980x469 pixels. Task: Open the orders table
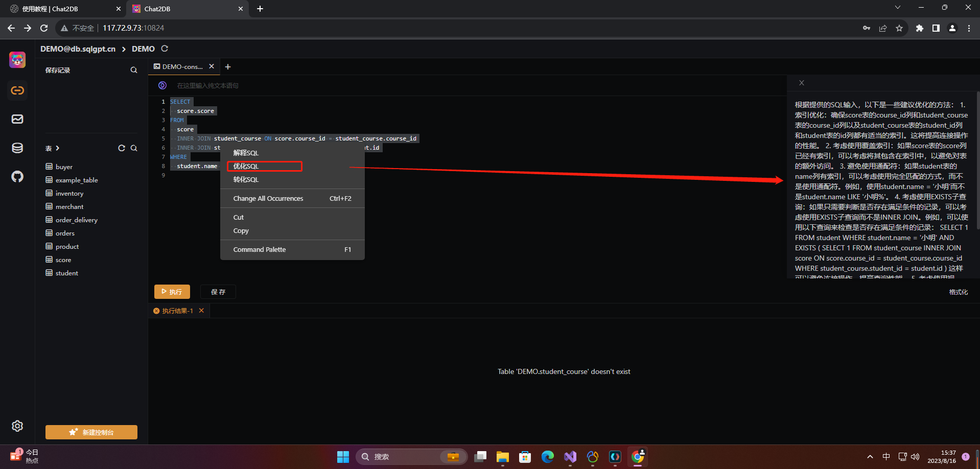tap(65, 233)
